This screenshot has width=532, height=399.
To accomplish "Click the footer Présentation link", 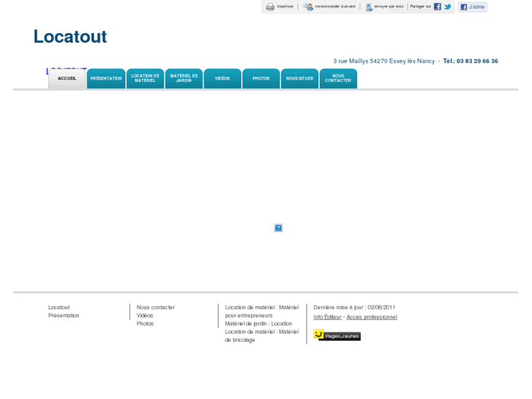I will click(64, 316).
